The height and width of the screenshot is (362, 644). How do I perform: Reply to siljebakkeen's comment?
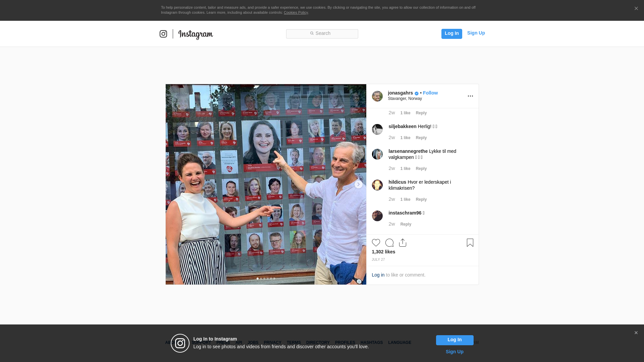point(421,138)
